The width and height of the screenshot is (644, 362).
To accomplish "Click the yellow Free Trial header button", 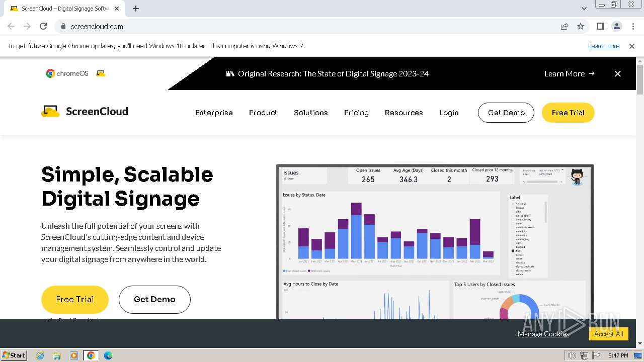I will [568, 113].
